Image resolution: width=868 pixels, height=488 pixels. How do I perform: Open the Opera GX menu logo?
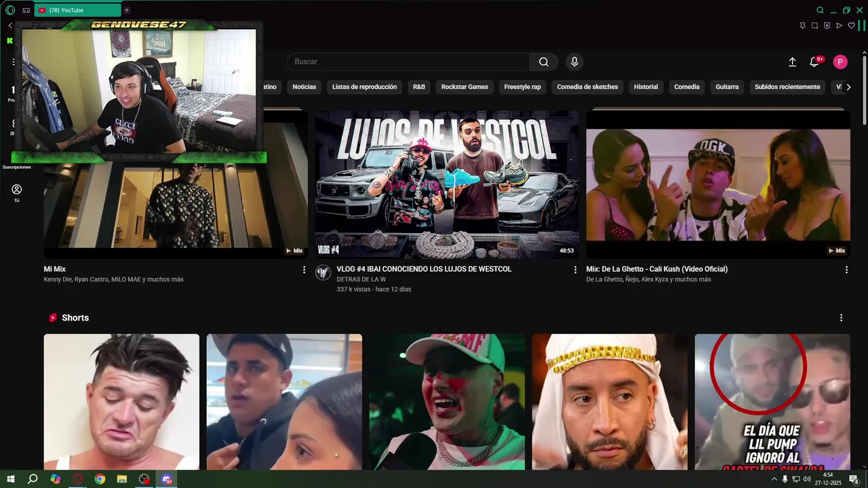pos(9,10)
